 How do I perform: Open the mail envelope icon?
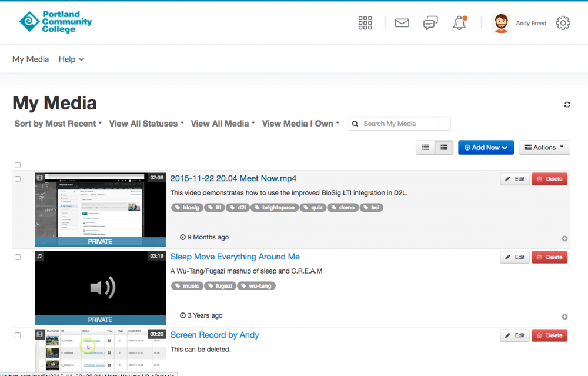402,23
